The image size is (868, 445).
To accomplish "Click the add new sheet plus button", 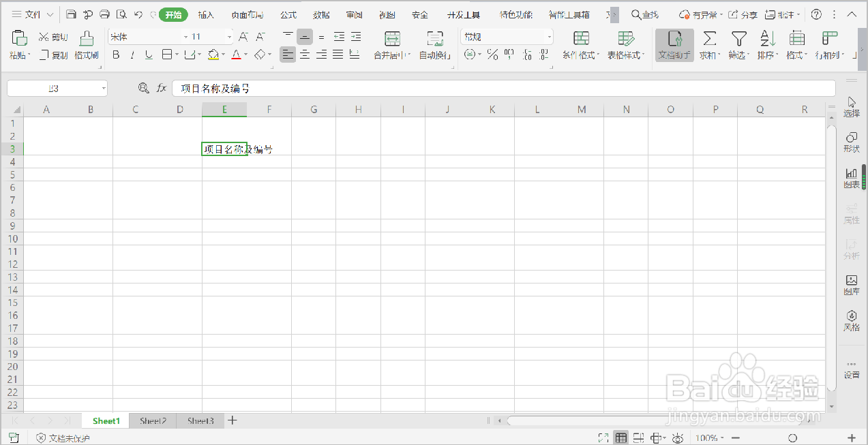I will (232, 420).
